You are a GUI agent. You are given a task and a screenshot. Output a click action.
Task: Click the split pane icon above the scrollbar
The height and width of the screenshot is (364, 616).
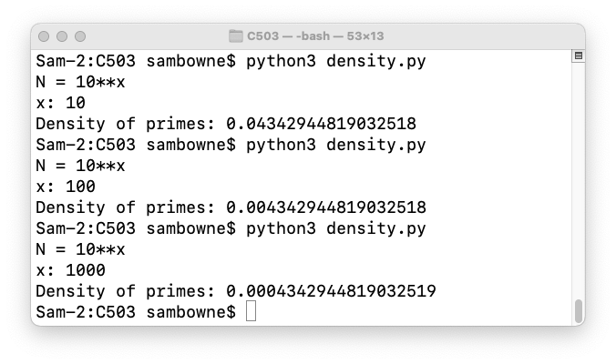[578, 57]
